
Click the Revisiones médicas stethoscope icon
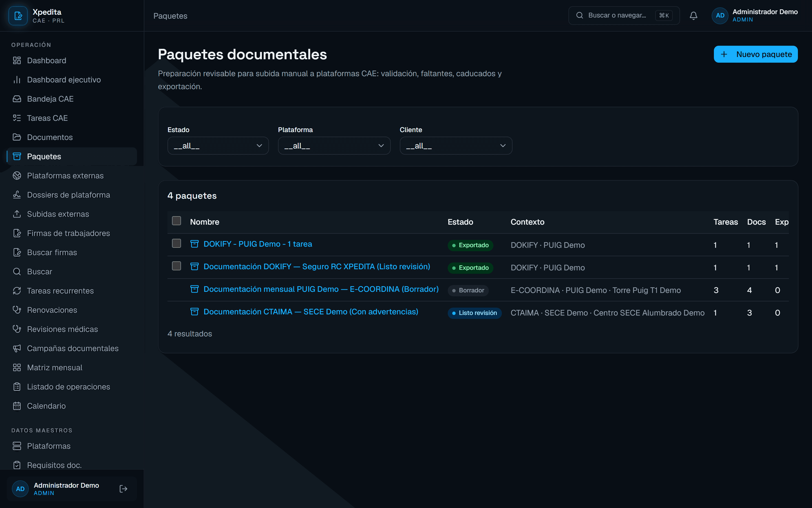[17, 329]
